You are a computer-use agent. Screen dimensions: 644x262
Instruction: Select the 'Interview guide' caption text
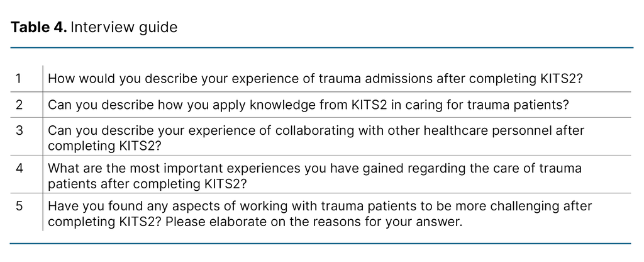tap(124, 28)
